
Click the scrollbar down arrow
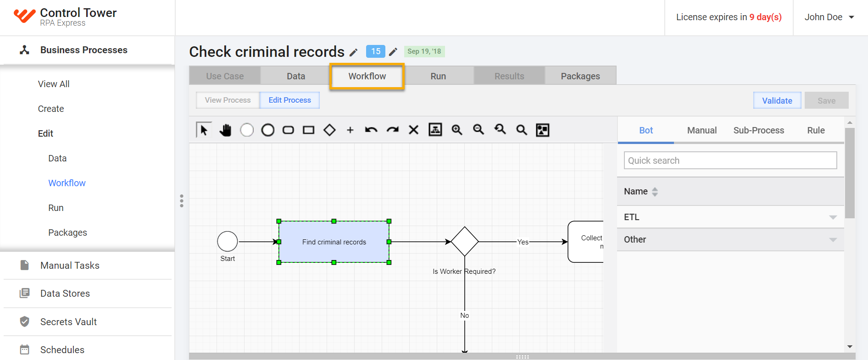pyautogui.click(x=850, y=347)
